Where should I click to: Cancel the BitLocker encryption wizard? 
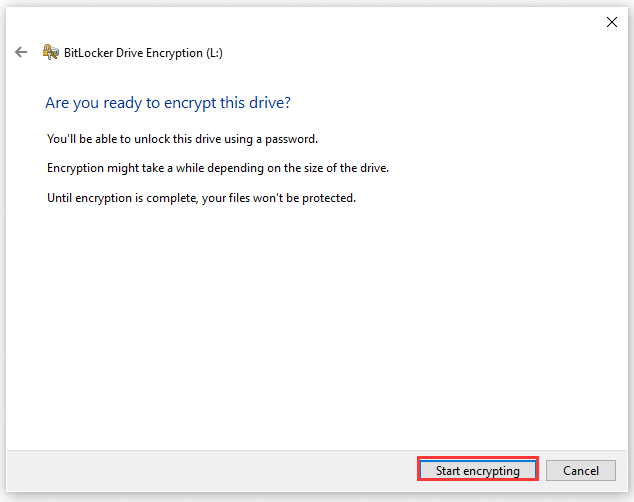click(581, 470)
